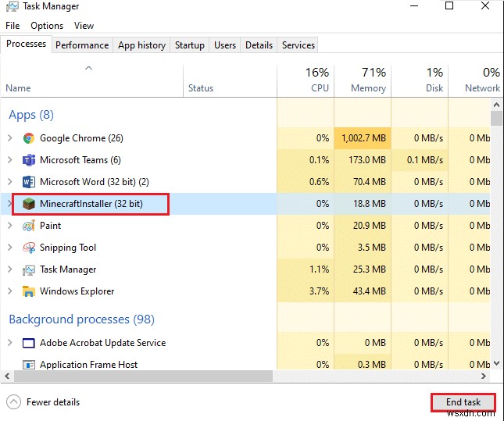Expand the Windows Explorer process group
This screenshot has height=421, width=504.
point(9,291)
